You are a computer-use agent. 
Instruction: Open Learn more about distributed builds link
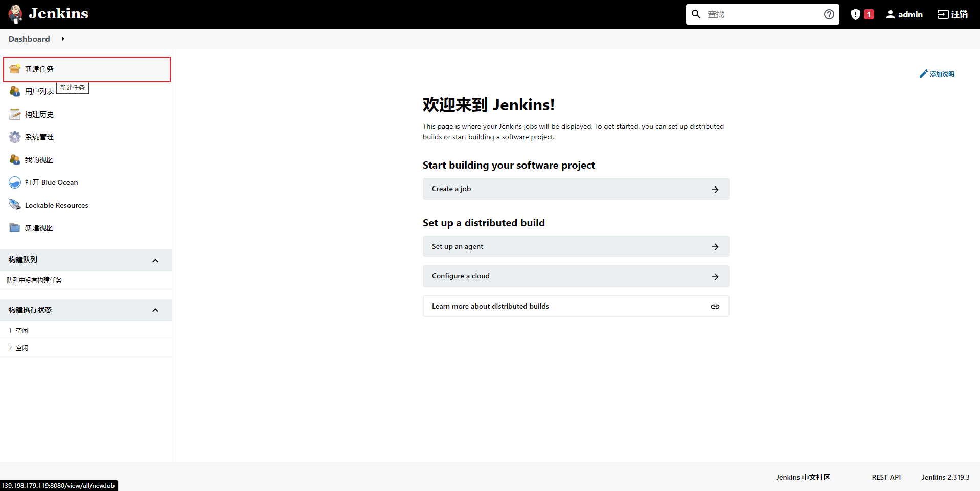click(x=576, y=306)
